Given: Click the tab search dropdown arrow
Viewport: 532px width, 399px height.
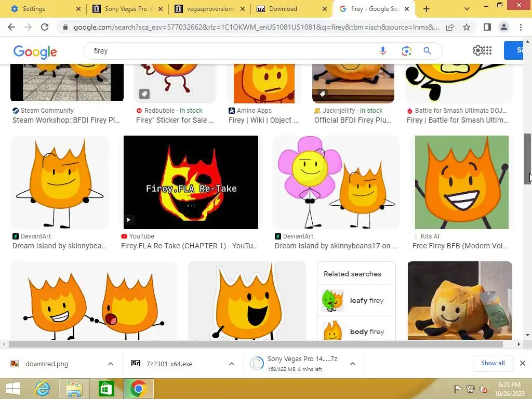Looking at the screenshot, I should pos(467,9).
